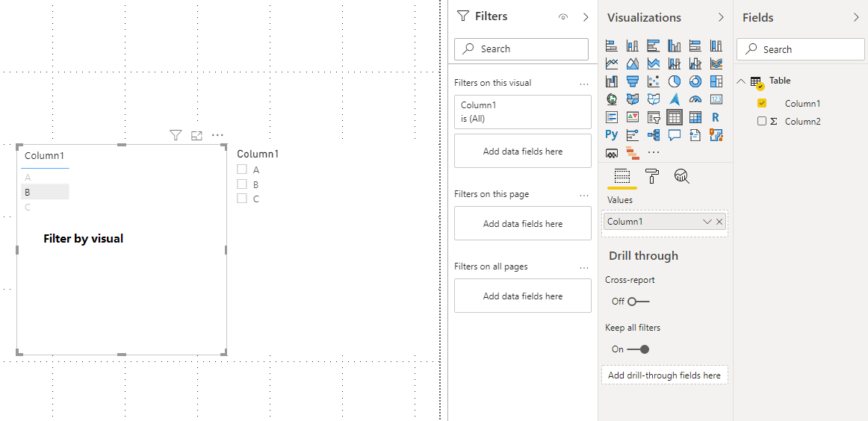868x421 pixels.
Task: Open Filters on all pages options menu
Action: pyautogui.click(x=584, y=267)
